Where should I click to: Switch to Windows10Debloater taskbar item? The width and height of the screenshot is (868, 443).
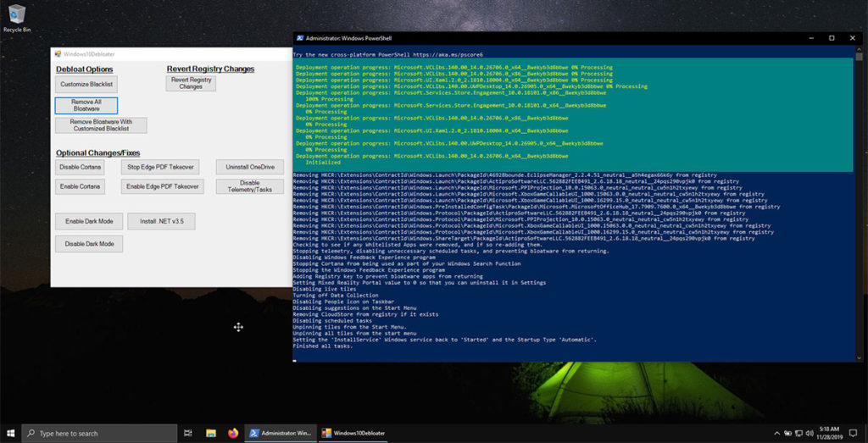353,433
